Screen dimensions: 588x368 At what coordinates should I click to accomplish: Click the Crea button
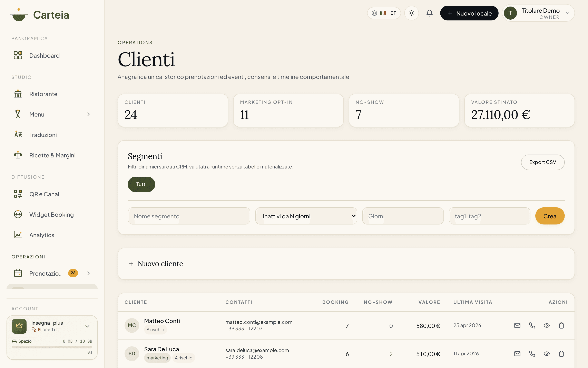[x=550, y=216]
